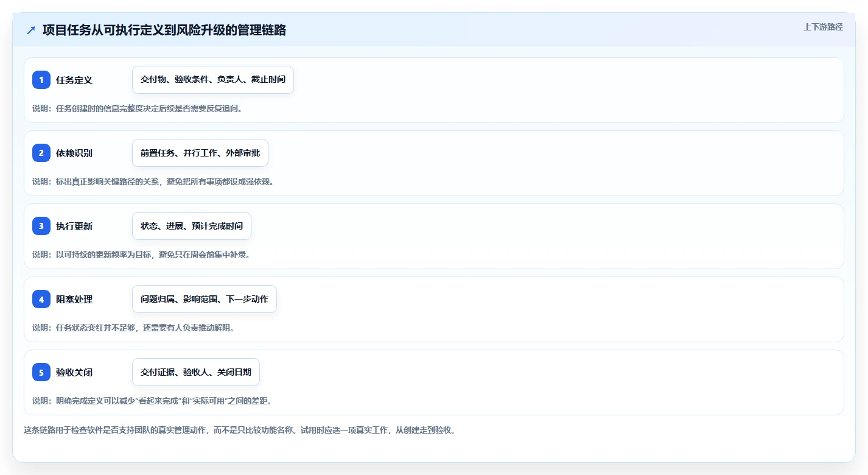The width and height of the screenshot is (868, 475).
Task: Click the 交付物、验收条件、负责人、截止时间 chip
Action: 213,80
